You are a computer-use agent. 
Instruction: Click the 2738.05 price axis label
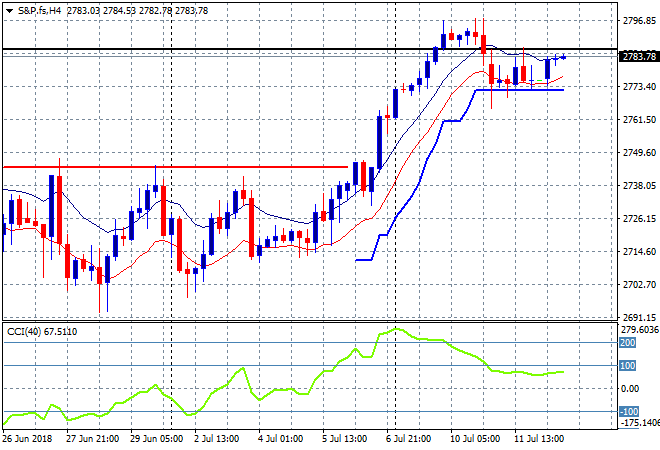(x=639, y=186)
